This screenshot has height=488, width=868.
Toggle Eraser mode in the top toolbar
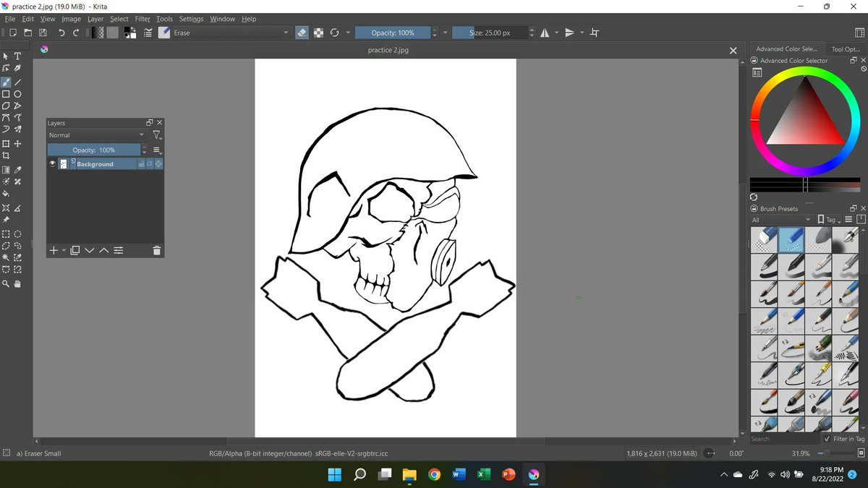click(302, 33)
